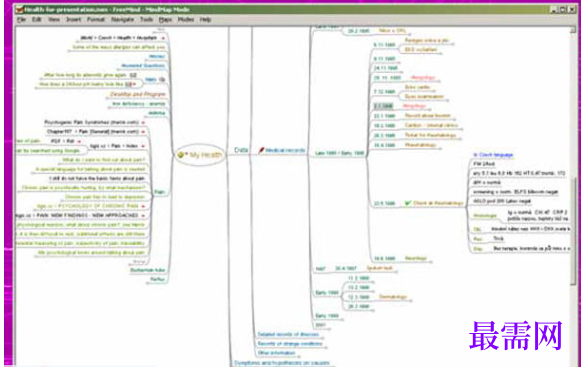Screen dimensions: 581x367
Task: Click the FreeMind butterfly icon in title bar
Action: [x=20, y=10]
